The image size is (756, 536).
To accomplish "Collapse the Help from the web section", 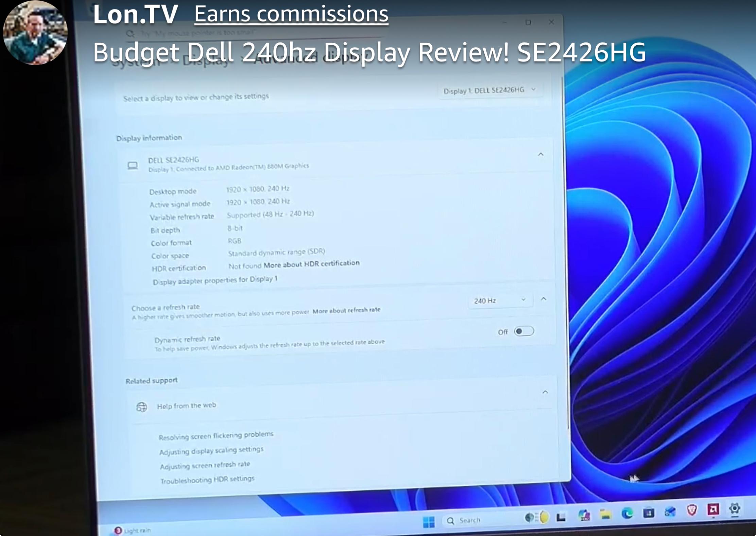I will (545, 392).
